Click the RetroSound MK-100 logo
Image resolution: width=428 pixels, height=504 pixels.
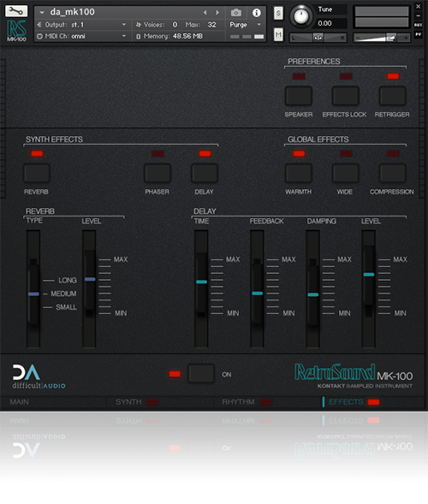point(354,373)
